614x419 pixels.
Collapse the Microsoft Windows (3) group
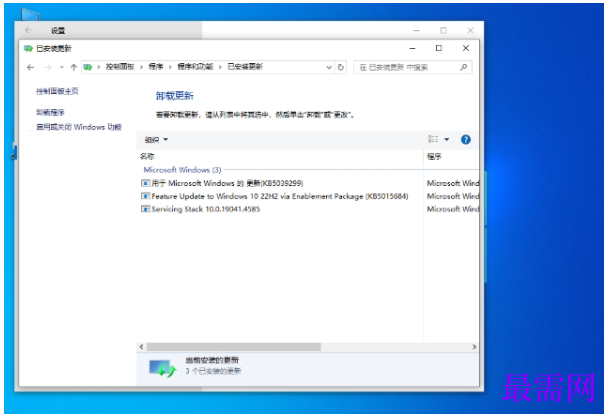tap(182, 170)
